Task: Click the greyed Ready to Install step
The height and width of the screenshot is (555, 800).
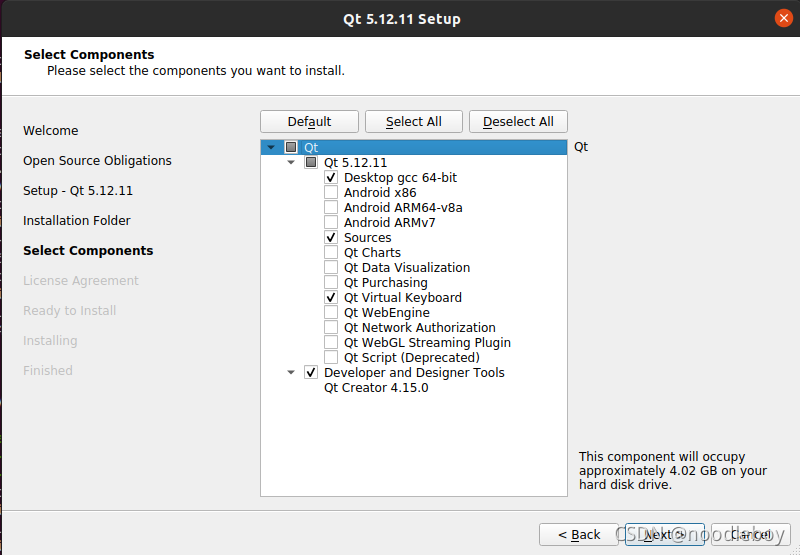Action: coord(69,311)
